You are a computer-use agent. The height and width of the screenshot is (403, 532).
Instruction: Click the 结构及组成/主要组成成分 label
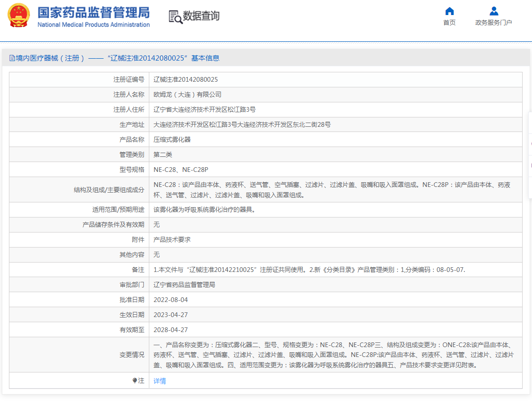109,190
